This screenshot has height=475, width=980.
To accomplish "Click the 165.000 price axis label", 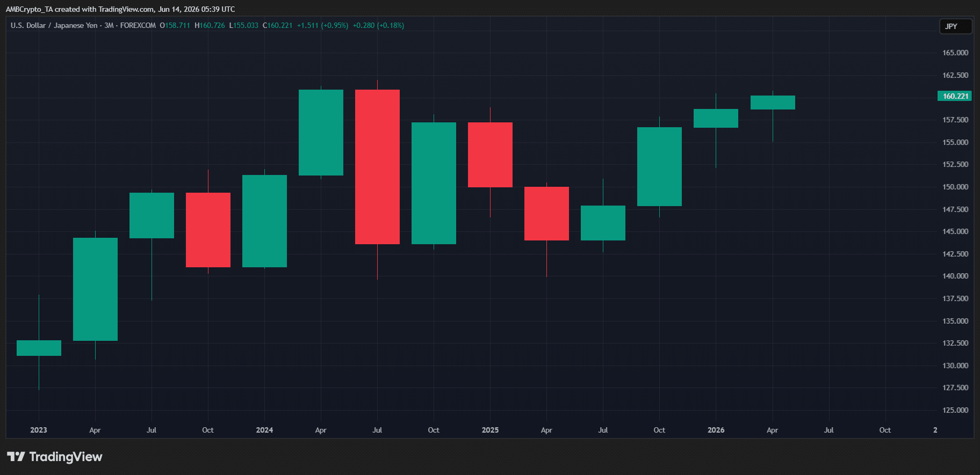I will pos(955,53).
